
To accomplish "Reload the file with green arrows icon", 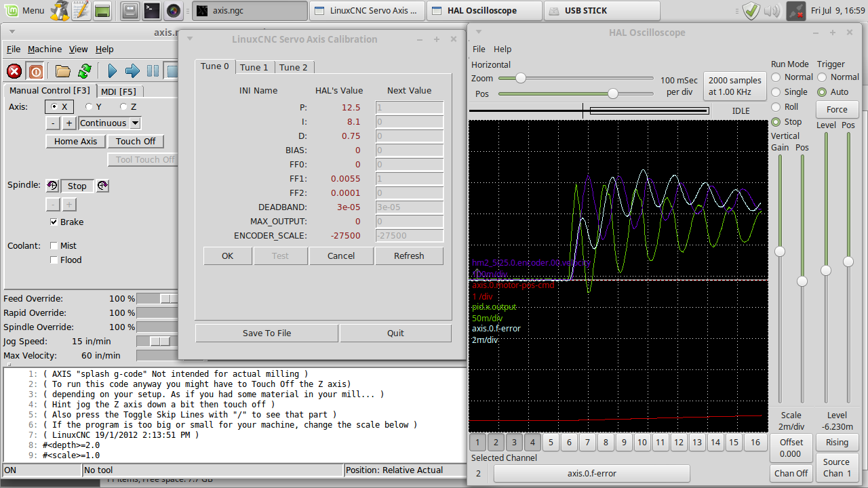I will 84,71.
